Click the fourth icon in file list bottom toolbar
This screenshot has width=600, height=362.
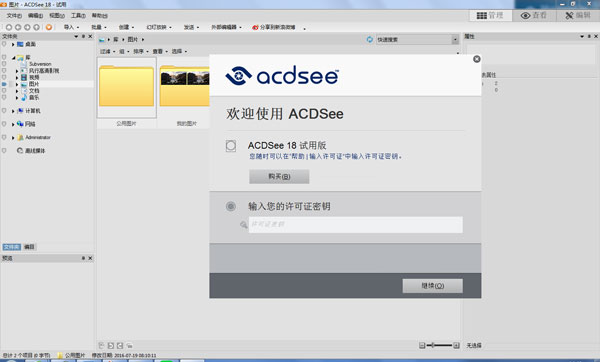tap(129, 345)
